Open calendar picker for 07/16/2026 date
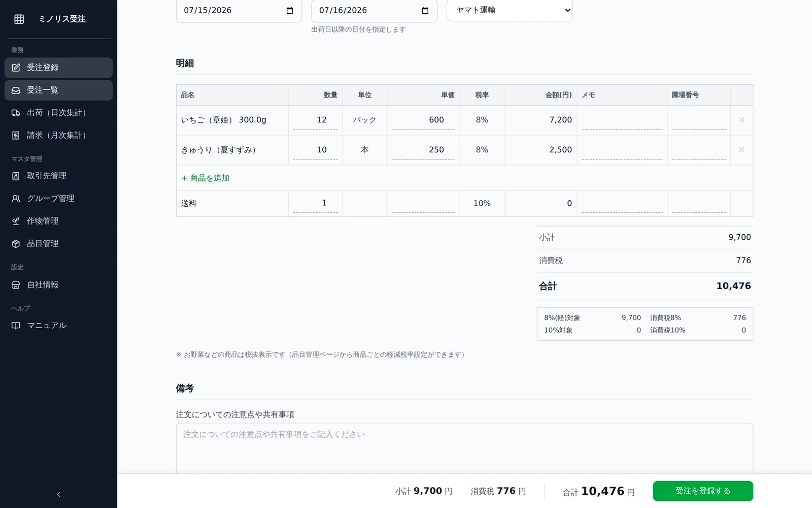 425,11
